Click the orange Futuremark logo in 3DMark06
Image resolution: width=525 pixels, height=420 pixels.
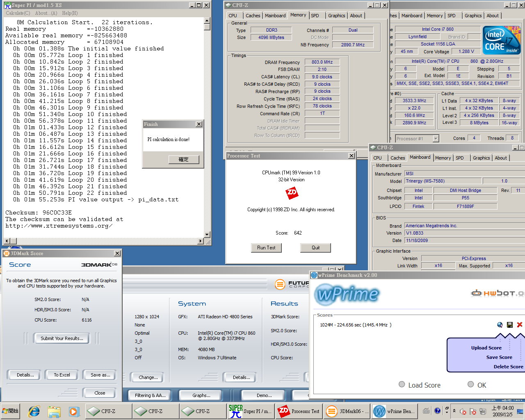pos(280,284)
